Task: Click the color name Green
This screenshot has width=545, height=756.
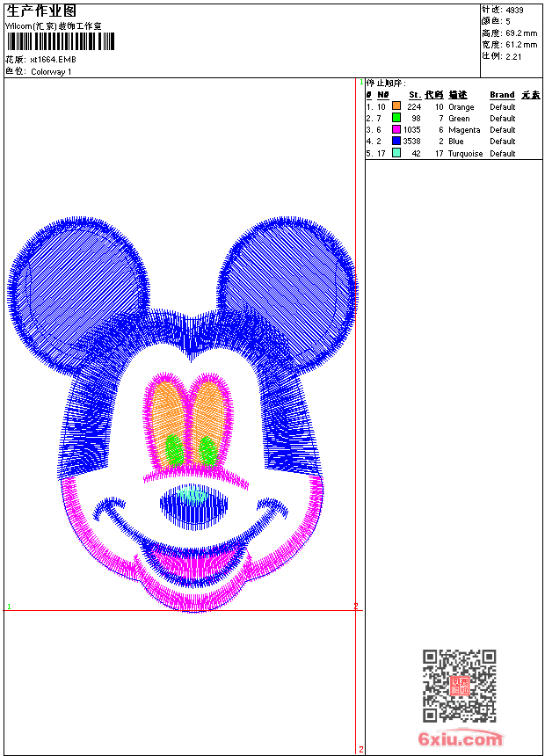Action: click(459, 119)
